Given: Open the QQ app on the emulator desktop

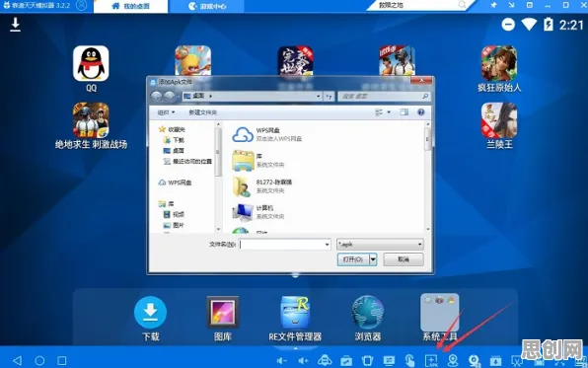Looking at the screenshot, I should click(91, 64).
